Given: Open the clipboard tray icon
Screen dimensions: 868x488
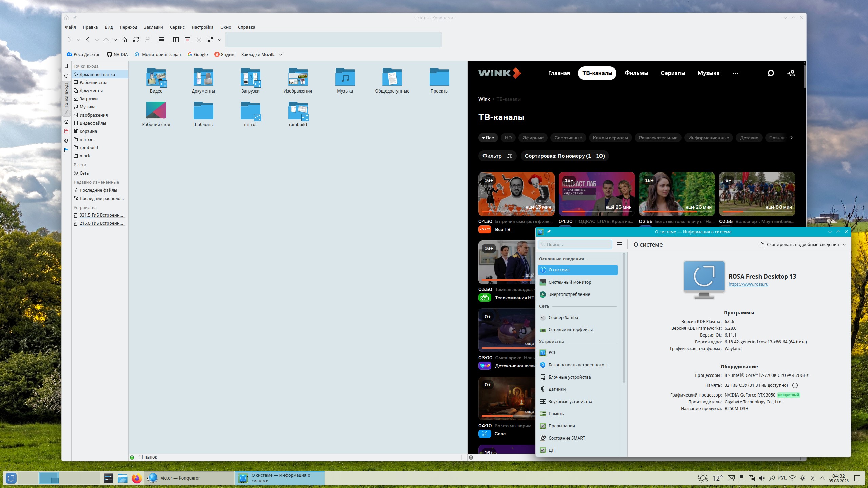Looking at the screenshot, I should pos(742,478).
